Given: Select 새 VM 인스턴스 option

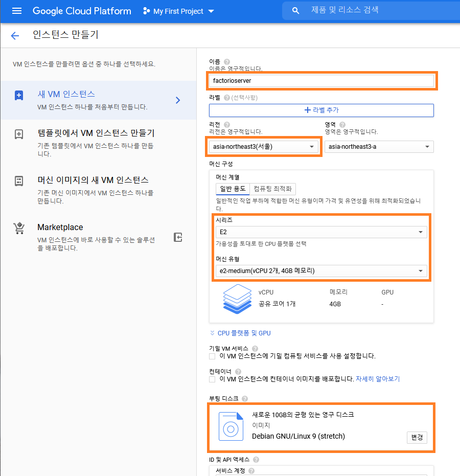Looking at the screenshot, I should click(98, 100).
